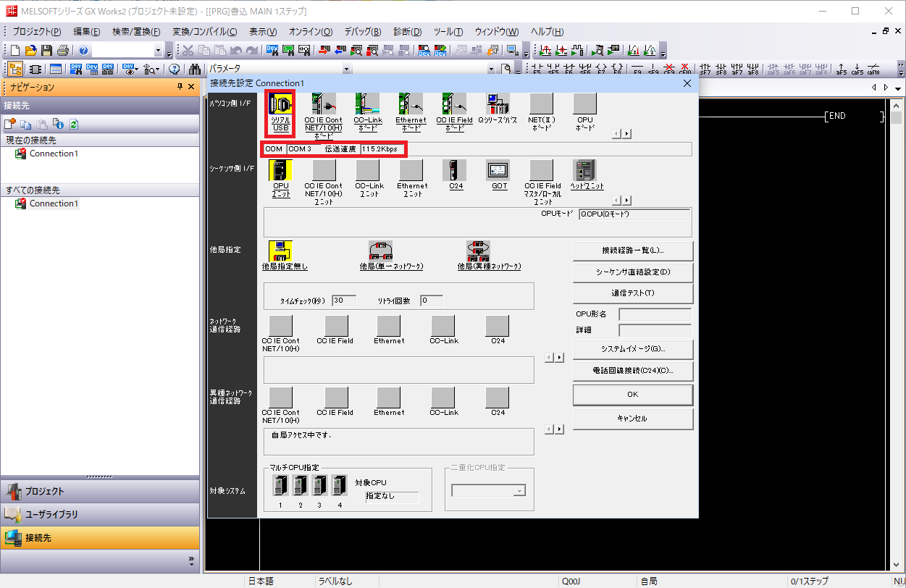Click the Save project floppy icon
The height and width of the screenshot is (588, 906).
[x=46, y=51]
